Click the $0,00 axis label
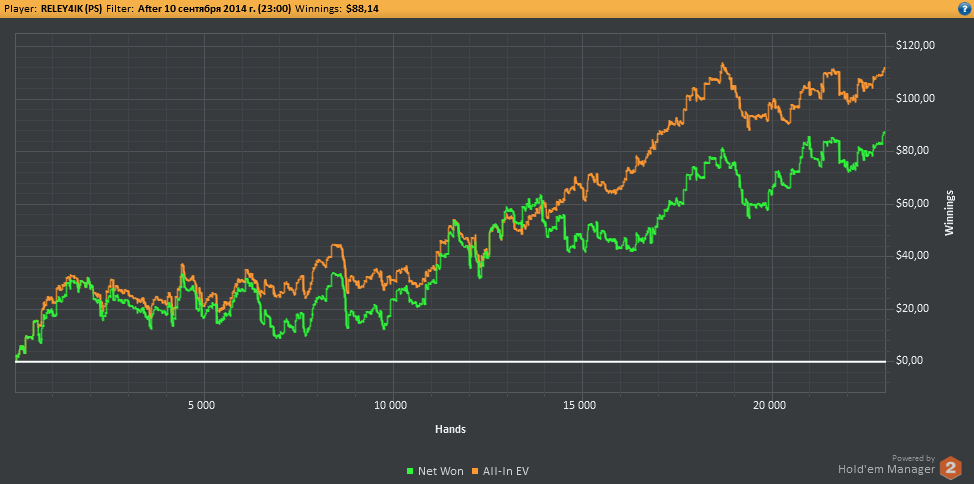Screen dimensions: 974x484 click(909, 361)
